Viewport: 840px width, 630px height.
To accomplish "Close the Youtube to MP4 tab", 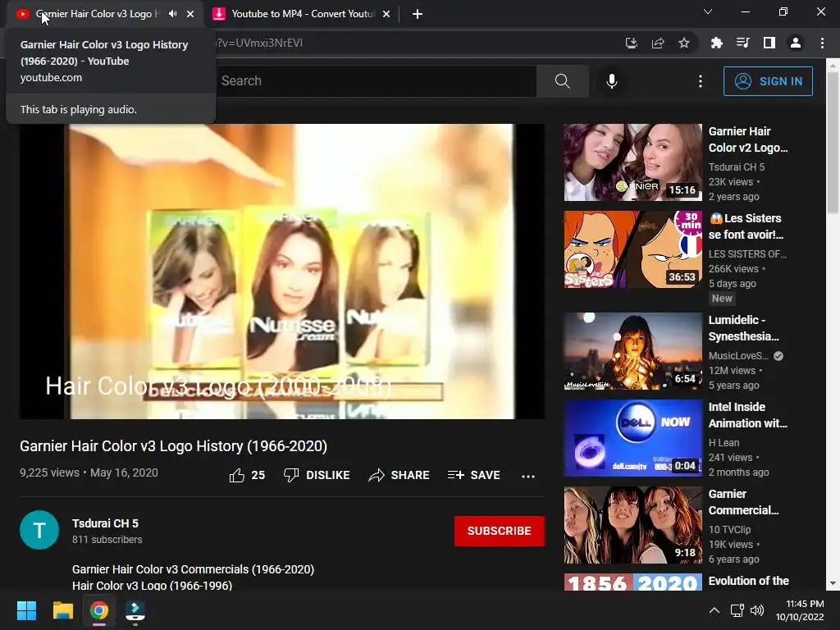I will (x=386, y=14).
